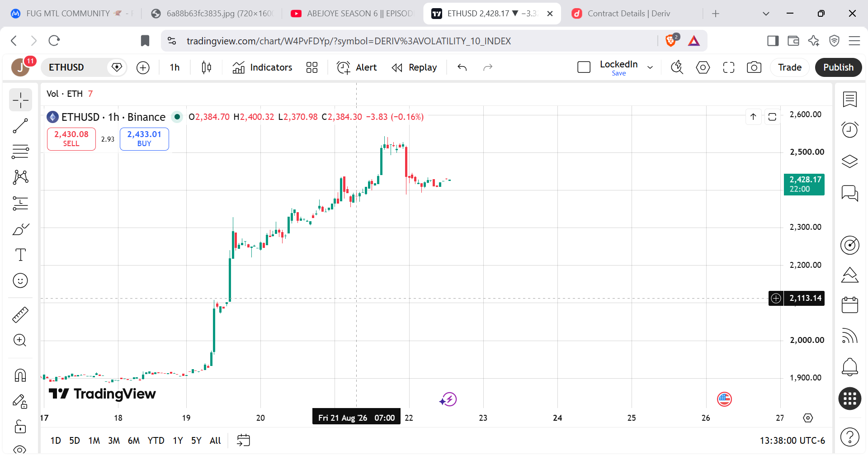Expand the browser tab list chevron
The height and width of the screenshot is (456, 868).
point(766,14)
